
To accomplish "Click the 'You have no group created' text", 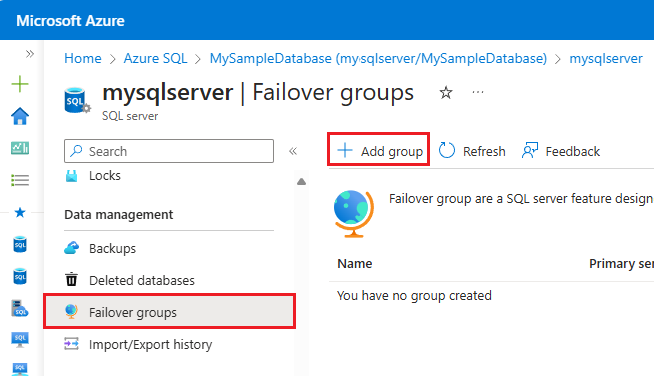I will pos(414,295).
